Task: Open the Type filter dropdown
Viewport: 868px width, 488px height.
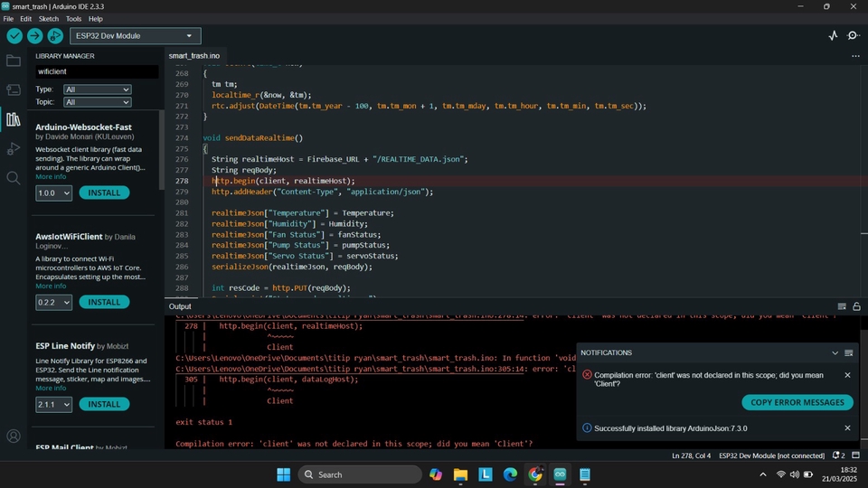Action: pyautogui.click(x=97, y=89)
